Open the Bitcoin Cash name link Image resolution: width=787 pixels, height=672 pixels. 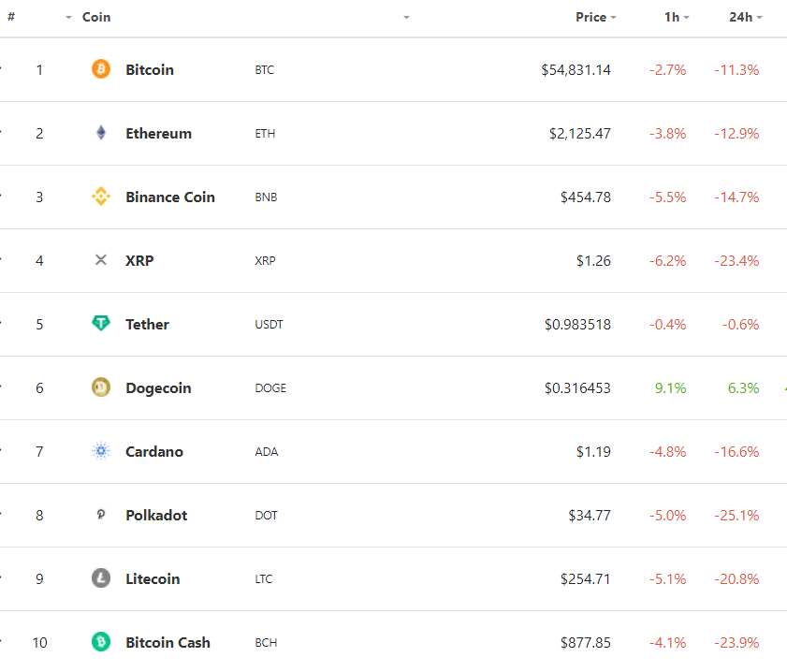pyautogui.click(x=168, y=642)
